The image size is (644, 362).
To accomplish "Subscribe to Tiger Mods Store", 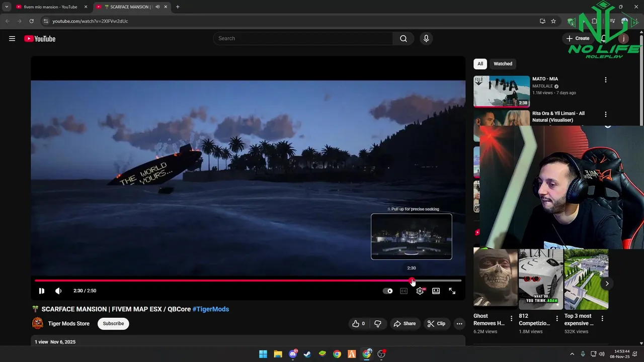I will click(x=113, y=324).
